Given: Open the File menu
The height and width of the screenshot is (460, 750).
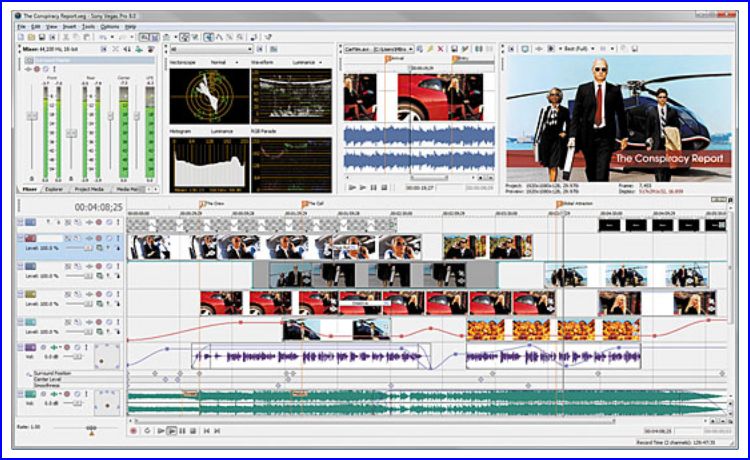Looking at the screenshot, I should 22,26.
